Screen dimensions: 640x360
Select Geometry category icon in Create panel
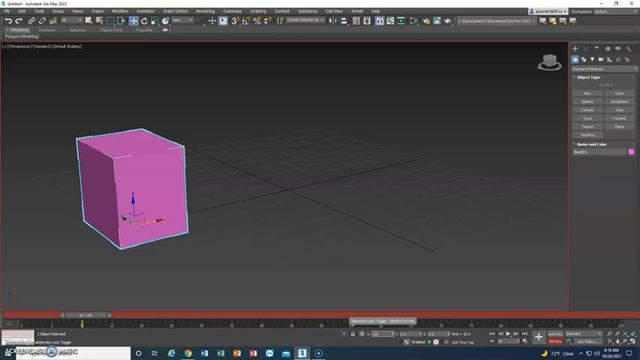coord(575,60)
